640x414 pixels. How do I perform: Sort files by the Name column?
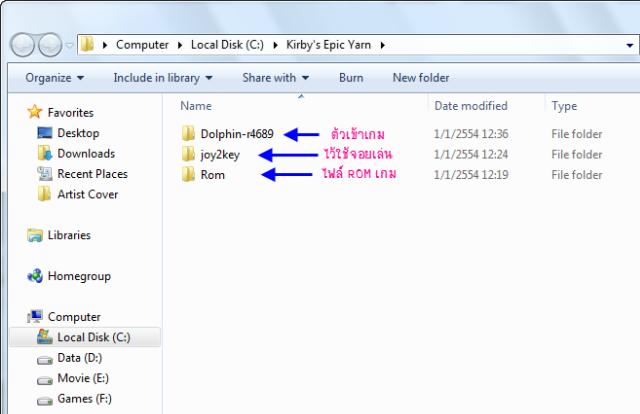[196, 106]
